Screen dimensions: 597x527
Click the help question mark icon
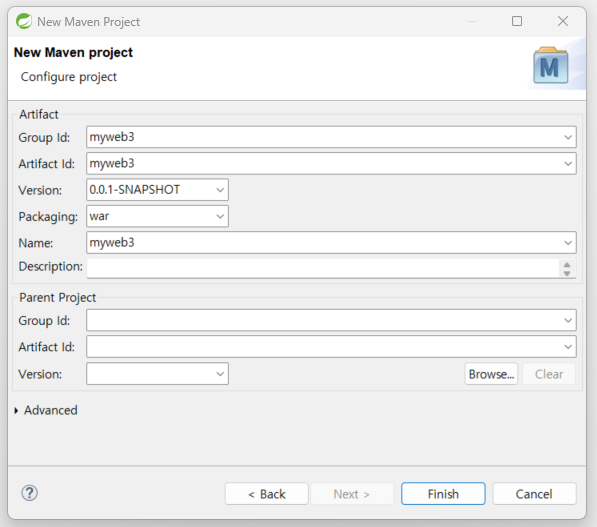pyautogui.click(x=29, y=493)
